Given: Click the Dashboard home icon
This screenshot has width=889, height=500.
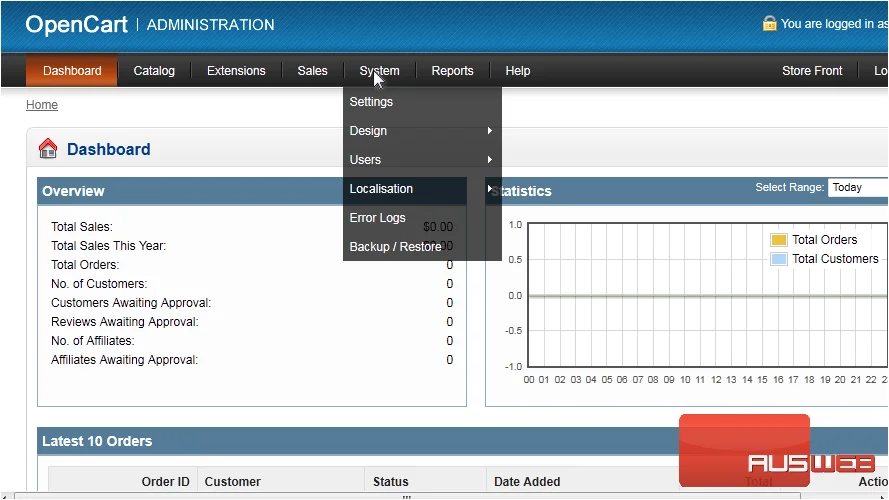Looking at the screenshot, I should [48, 149].
